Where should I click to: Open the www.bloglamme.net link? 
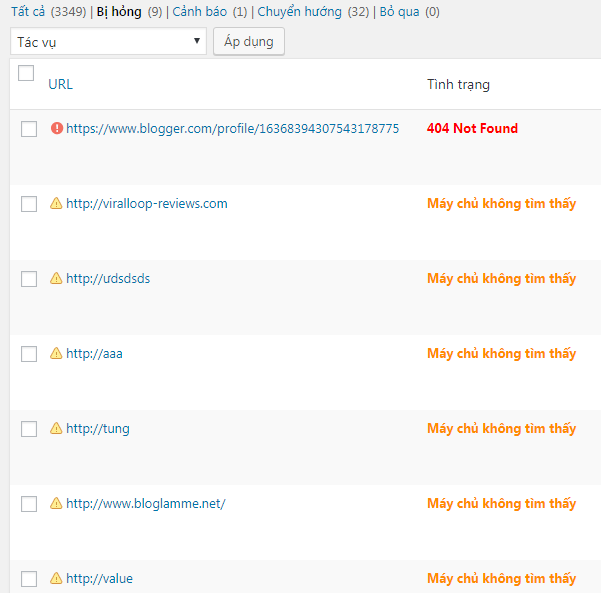[146, 504]
